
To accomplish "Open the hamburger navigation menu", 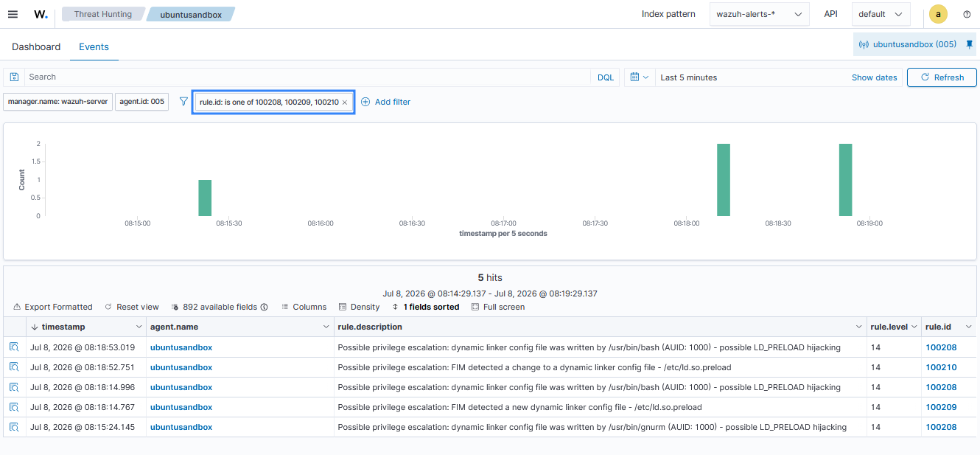I will pyautogui.click(x=13, y=14).
